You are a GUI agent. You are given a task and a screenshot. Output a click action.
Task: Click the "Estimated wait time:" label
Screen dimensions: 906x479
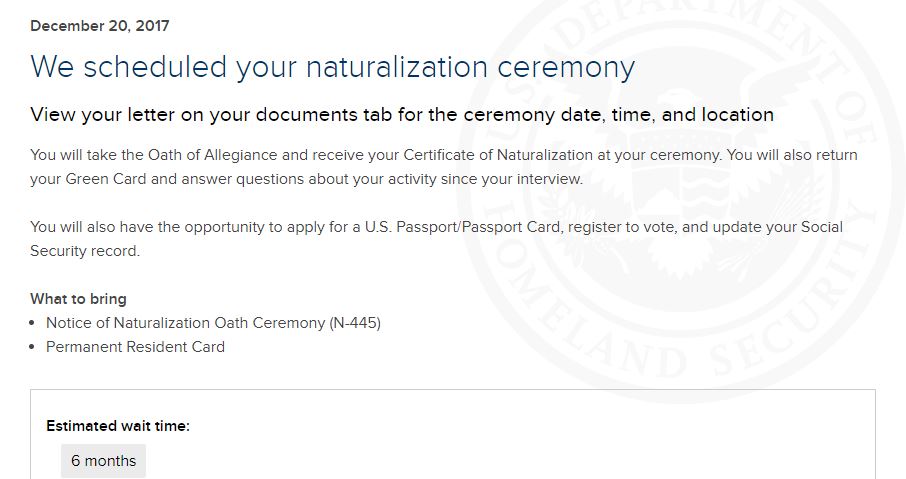point(118,426)
